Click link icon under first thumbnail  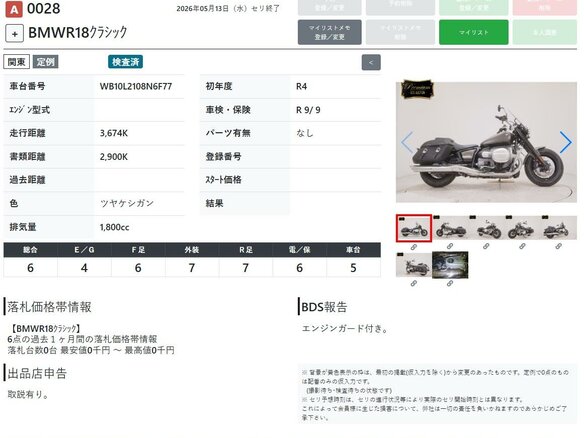click(414, 247)
